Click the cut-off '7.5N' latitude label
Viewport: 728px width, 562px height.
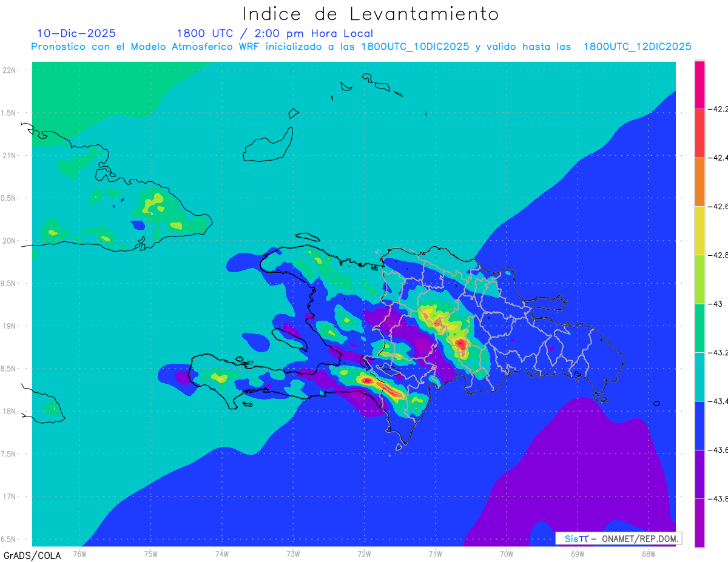click(x=8, y=454)
